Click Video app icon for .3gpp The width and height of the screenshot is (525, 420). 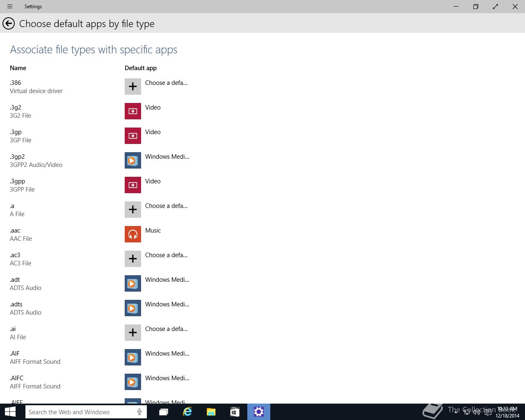pos(133,185)
